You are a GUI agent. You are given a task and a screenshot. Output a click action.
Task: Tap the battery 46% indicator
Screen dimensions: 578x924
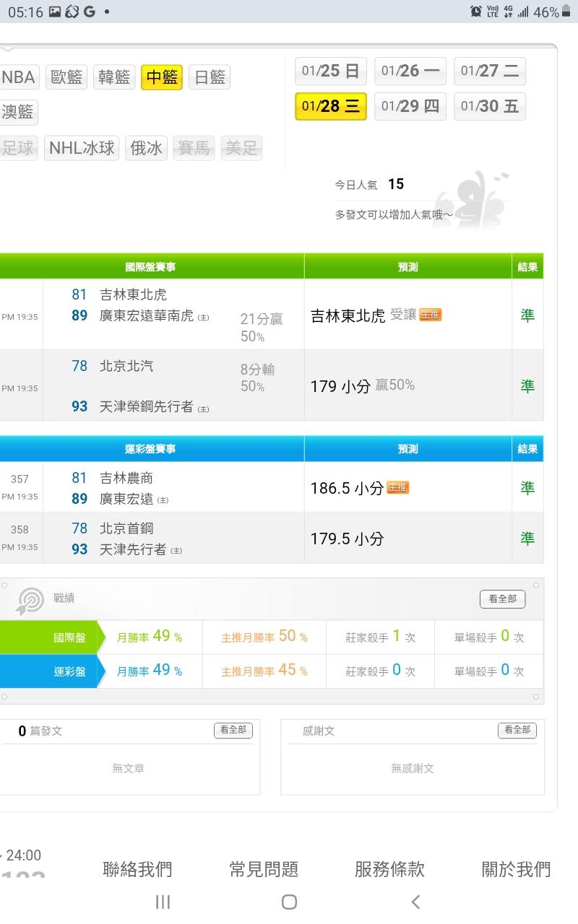(x=552, y=12)
